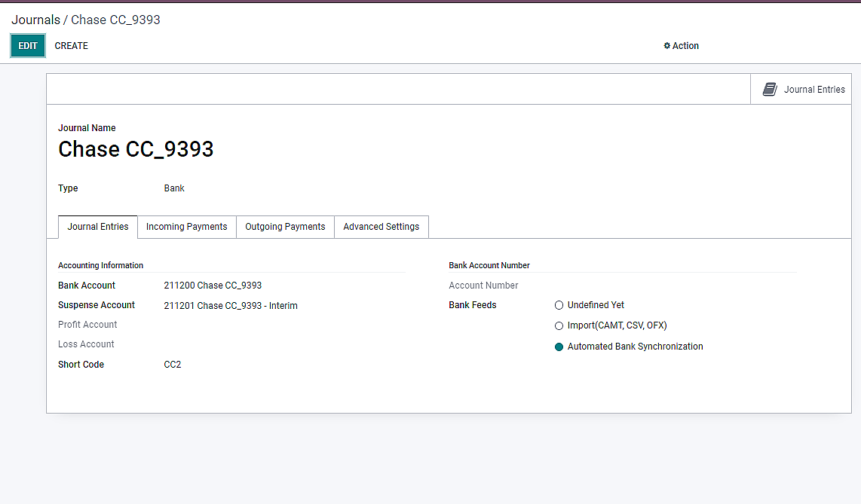Click the Journal Entries book icon
Screen dimensions: 861x504
[770, 90]
